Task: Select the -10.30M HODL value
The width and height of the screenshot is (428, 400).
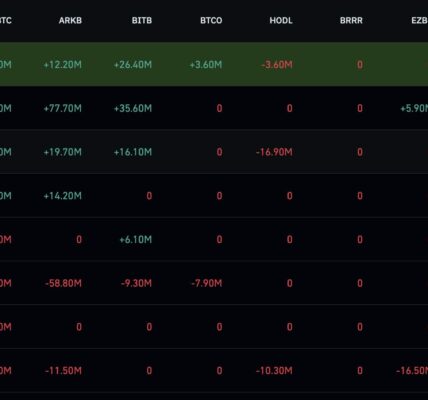Action: (x=274, y=371)
